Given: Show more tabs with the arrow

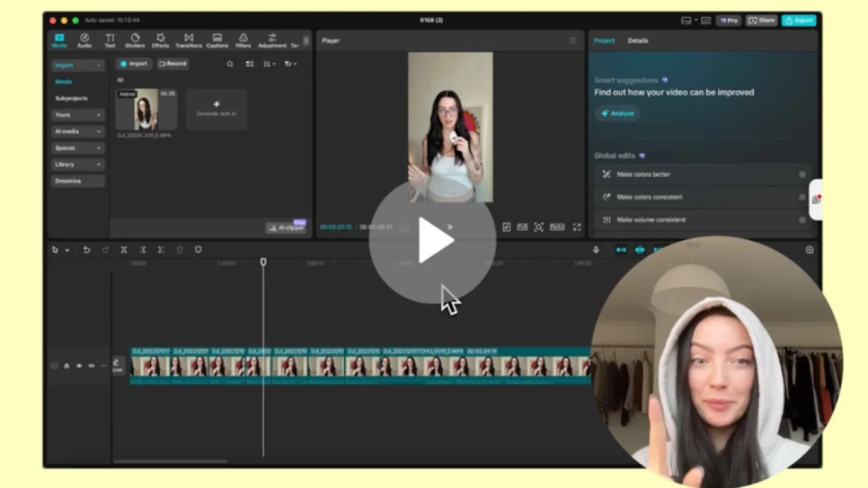Looking at the screenshot, I should [306, 41].
